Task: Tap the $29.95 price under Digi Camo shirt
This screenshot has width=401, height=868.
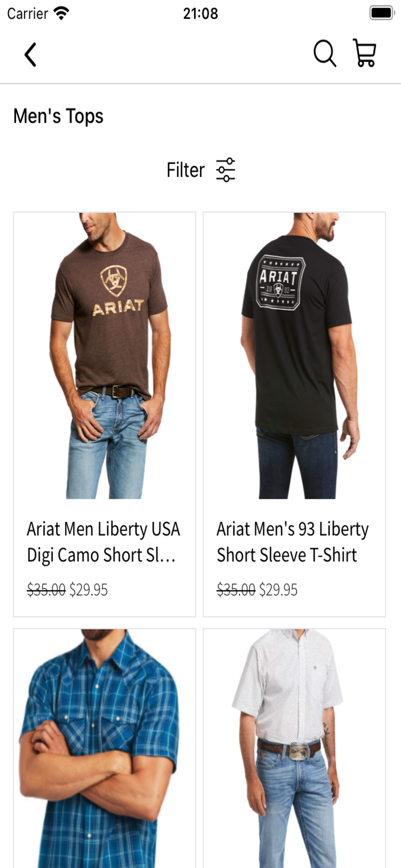Action: [88, 590]
